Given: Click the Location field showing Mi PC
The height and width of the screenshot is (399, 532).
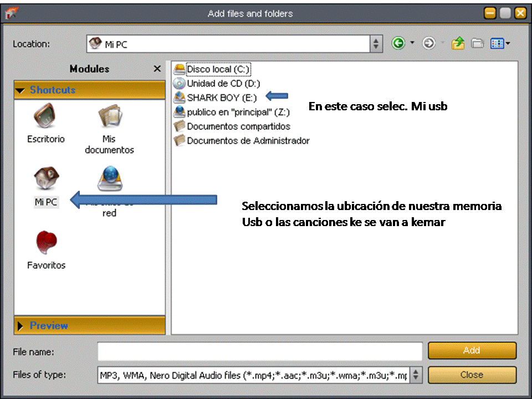Looking at the screenshot, I should (x=228, y=44).
